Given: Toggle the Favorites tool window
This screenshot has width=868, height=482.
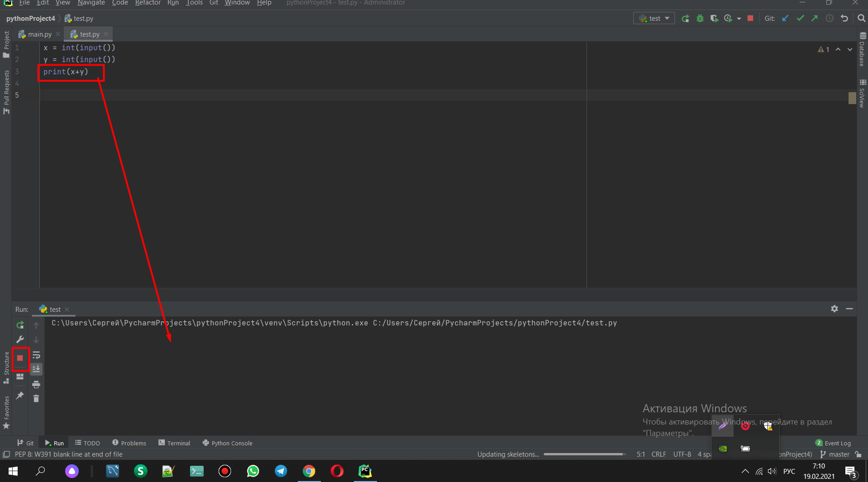Looking at the screenshot, I should point(6,413).
